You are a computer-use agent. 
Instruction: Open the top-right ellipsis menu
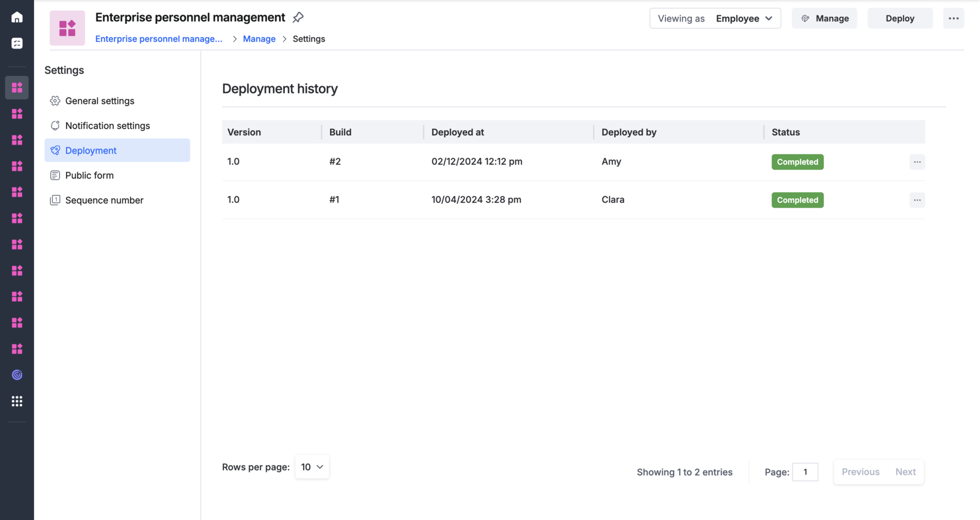point(953,18)
